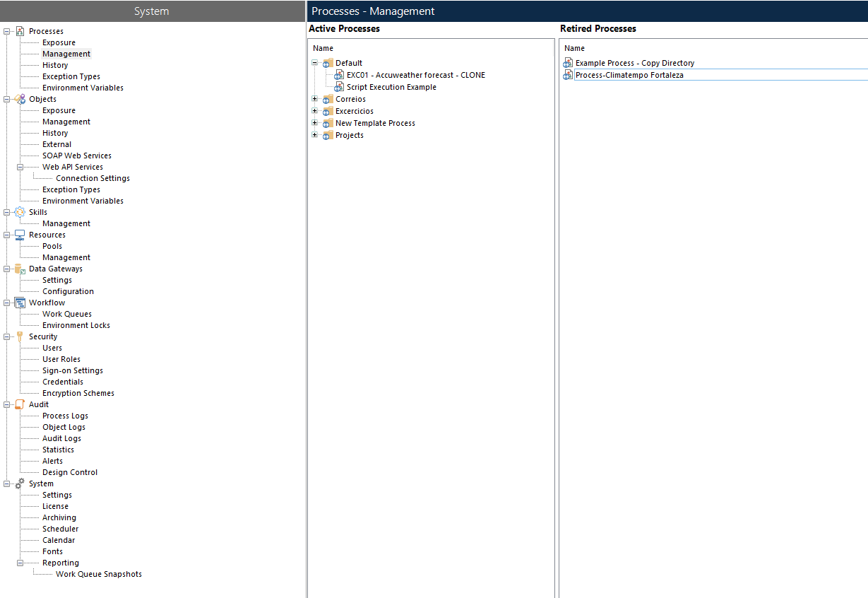
Task: Open Statistics under Audit
Action: pyautogui.click(x=58, y=450)
